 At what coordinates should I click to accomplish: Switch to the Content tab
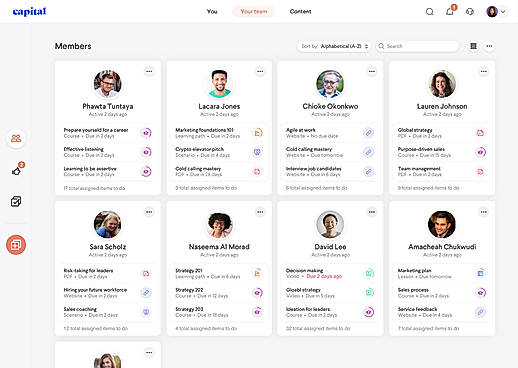point(300,12)
